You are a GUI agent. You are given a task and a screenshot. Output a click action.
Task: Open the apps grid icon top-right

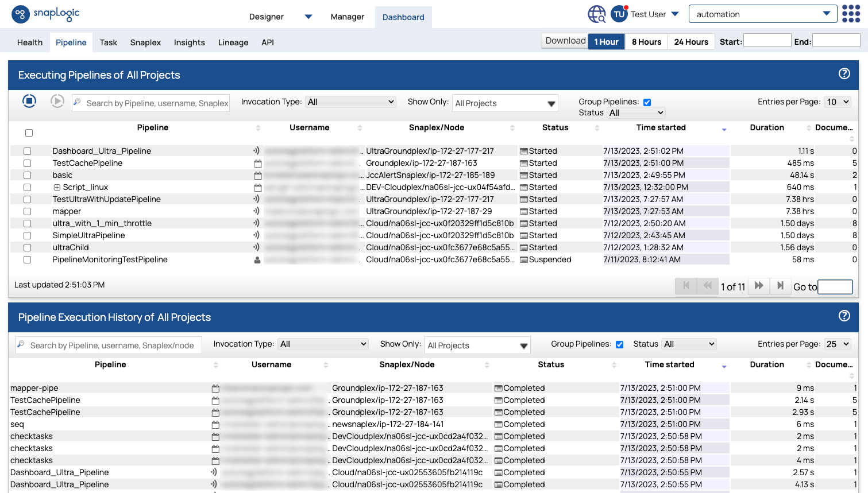(851, 13)
